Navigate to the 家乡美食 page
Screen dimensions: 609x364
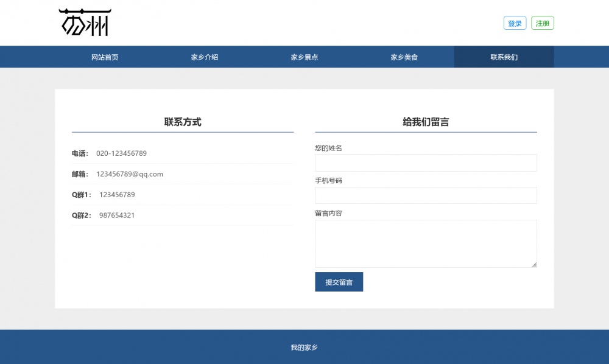pyautogui.click(x=404, y=57)
